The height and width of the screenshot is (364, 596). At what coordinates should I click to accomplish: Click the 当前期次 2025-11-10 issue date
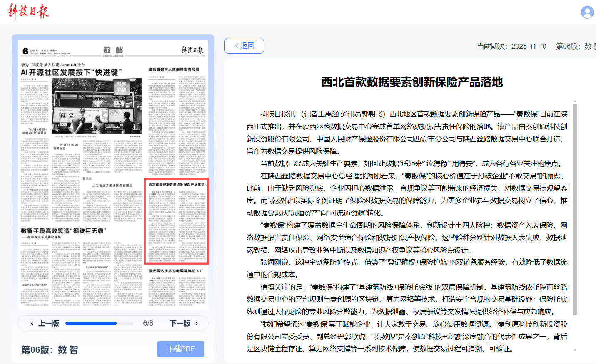coord(511,46)
